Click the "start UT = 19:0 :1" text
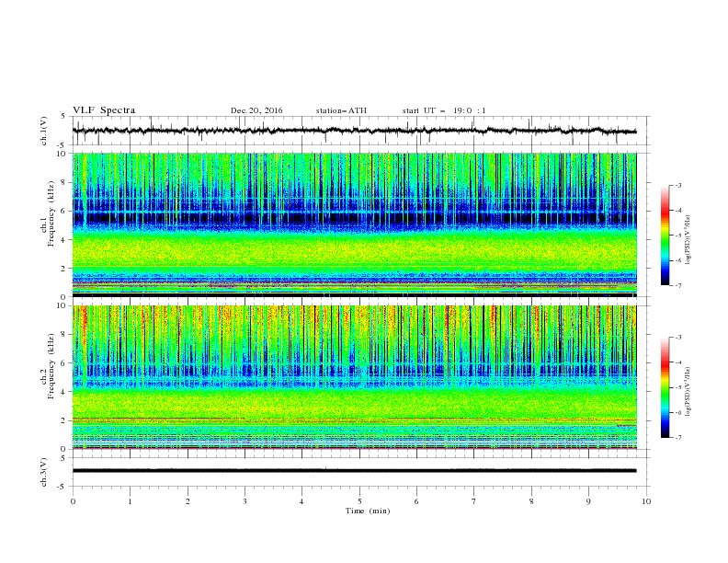The height and width of the screenshot is (563, 728). [x=444, y=110]
